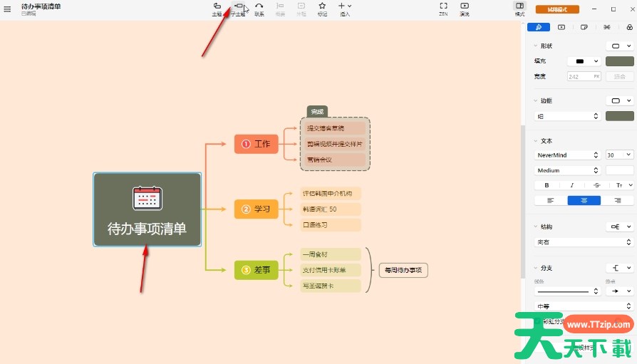Select the ① 工作 topic node
The image size is (637, 364).
point(257,144)
